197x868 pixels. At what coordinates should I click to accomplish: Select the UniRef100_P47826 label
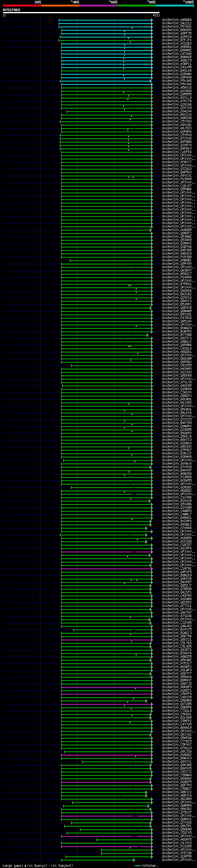pyautogui.click(x=177, y=318)
